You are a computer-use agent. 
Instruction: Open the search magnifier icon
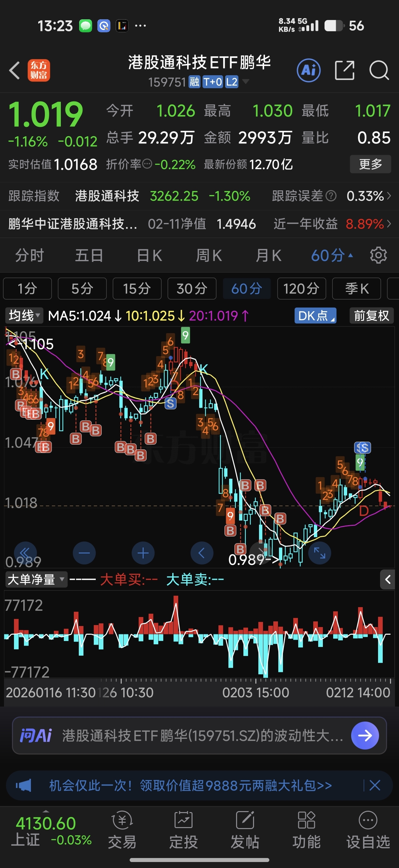pos(379,71)
